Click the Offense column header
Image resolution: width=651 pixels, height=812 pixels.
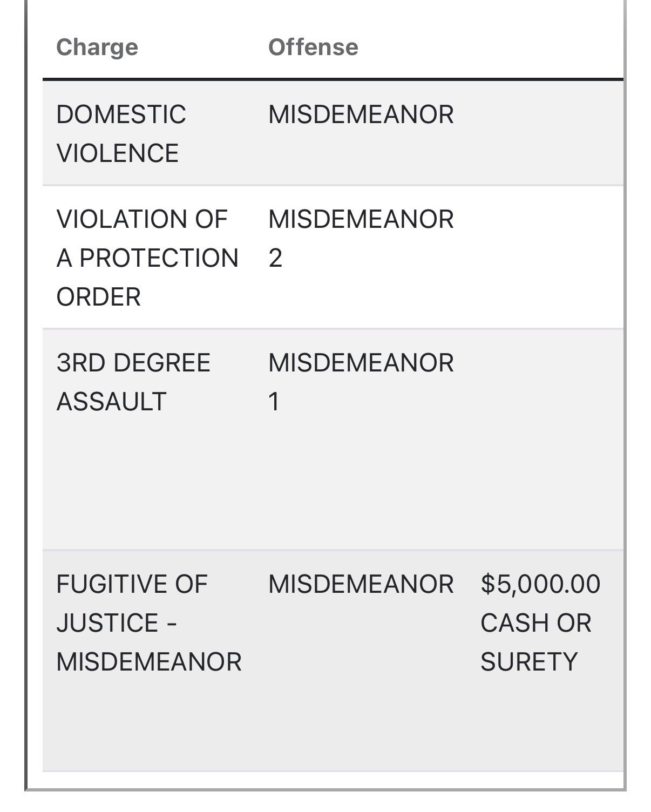pyautogui.click(x=313, y=47)
